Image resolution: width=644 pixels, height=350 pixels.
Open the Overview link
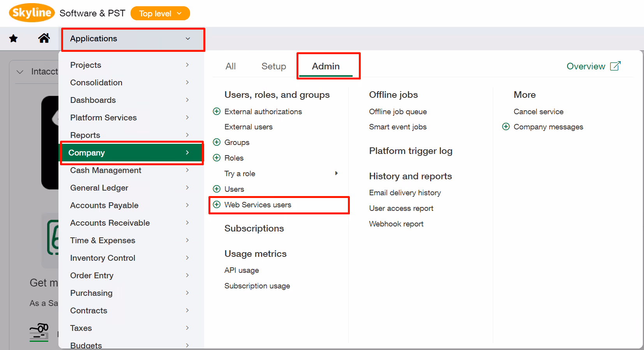593,66
